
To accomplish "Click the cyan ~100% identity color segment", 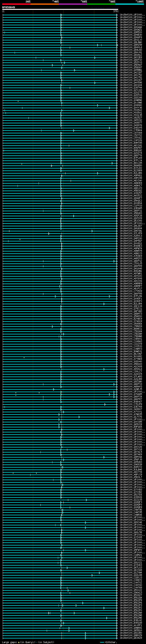I will pos(129,4).
